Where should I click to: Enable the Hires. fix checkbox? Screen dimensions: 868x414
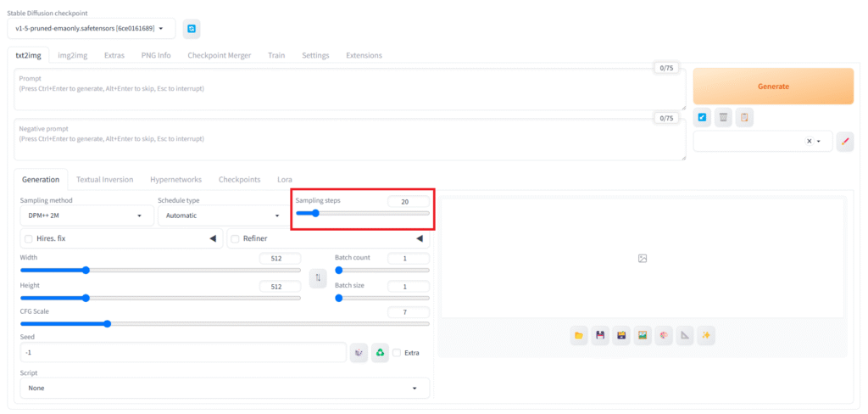[29, 239]
